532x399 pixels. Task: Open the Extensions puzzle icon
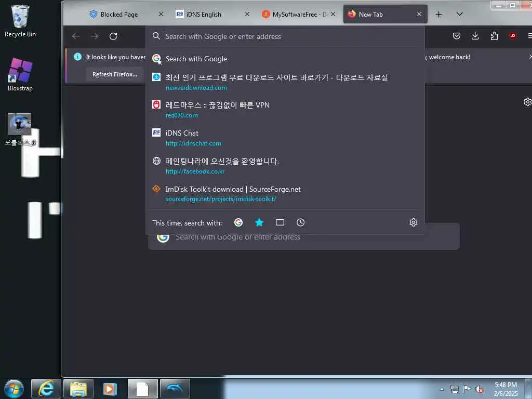(495, 36)
